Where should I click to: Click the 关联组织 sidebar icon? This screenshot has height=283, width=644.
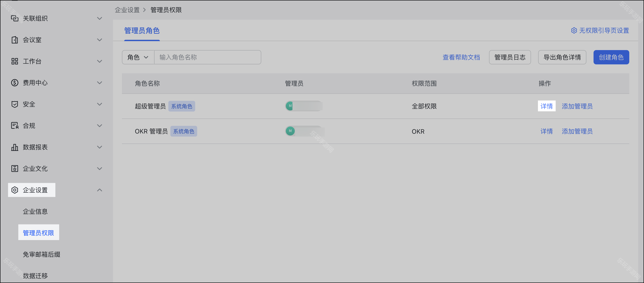pyautogui.click(x=15, y=18)
